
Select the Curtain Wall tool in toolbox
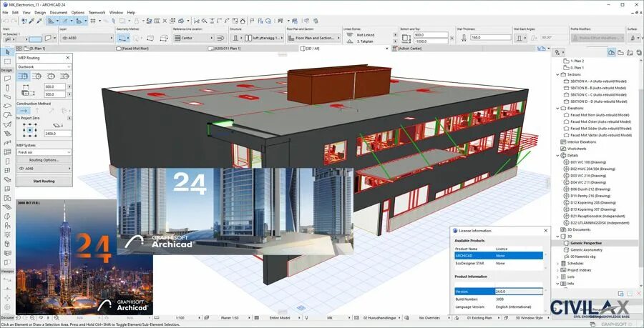tap(7, 152)
